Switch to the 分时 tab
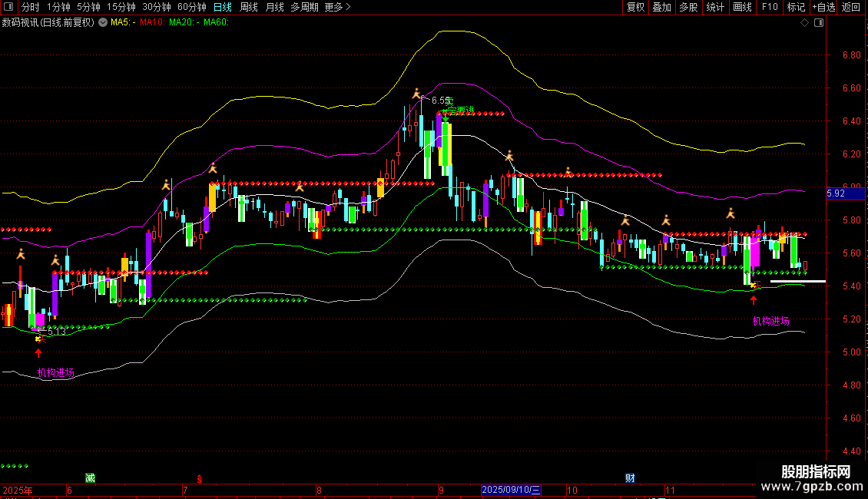This screenshot has width=868, height=499. (x=30, y=7)
